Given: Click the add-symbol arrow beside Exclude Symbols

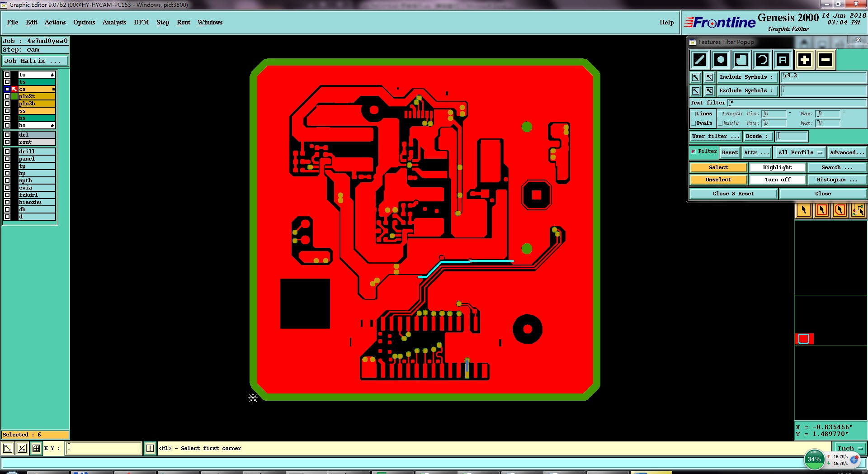Looking at the screenshot, I should coord(709,91).
